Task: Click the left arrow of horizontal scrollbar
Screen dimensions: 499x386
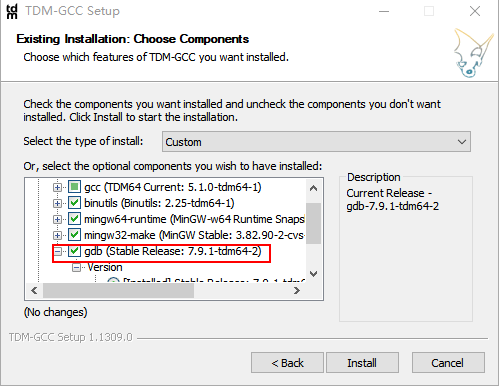Action: tap(34, 291)
